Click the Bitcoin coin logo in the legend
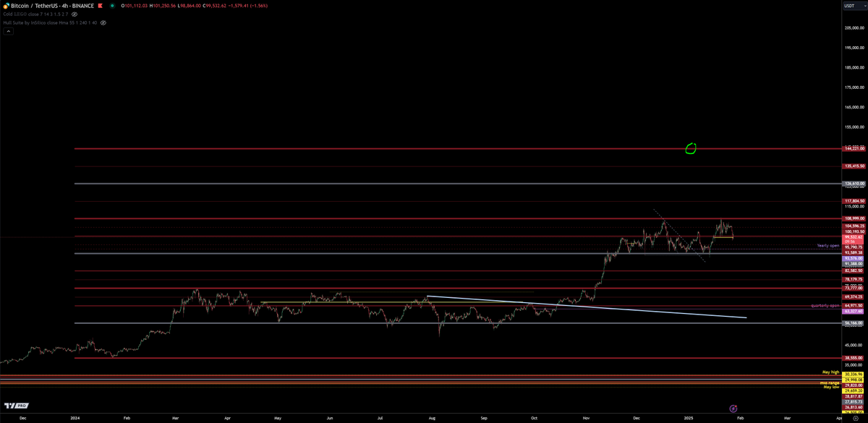Viewport: 868px width, 423px height. 5,5
